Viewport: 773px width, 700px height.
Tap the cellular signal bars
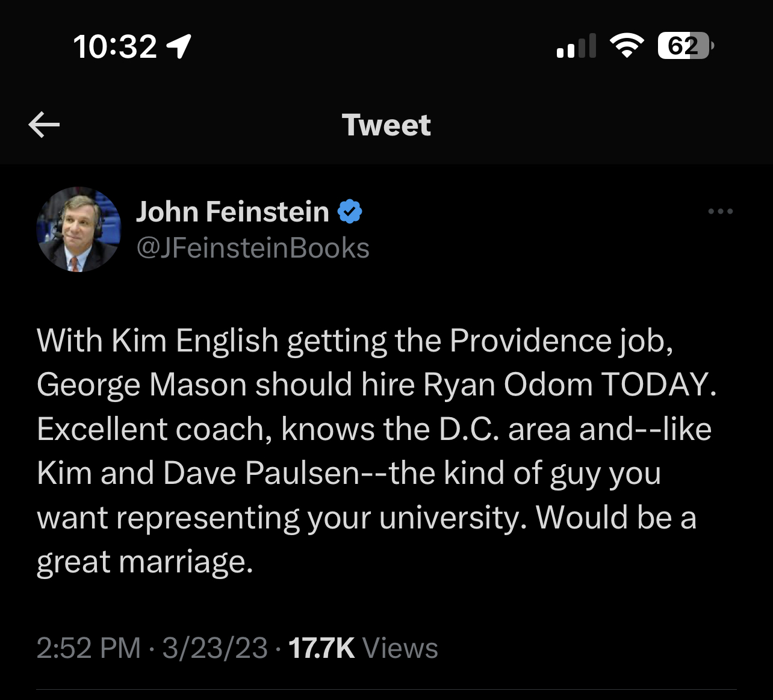(576, 46)
